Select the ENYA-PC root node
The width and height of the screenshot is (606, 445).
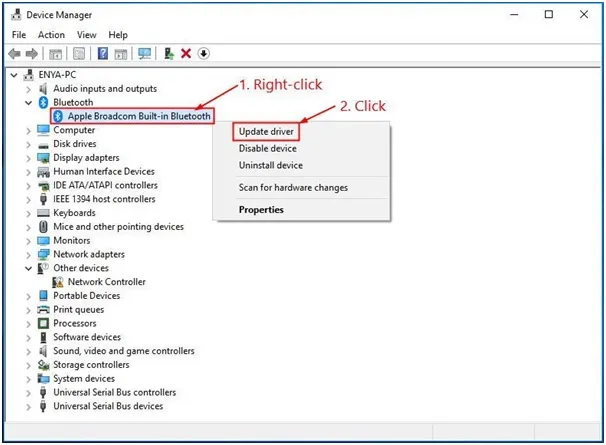(x=57, y=75)
